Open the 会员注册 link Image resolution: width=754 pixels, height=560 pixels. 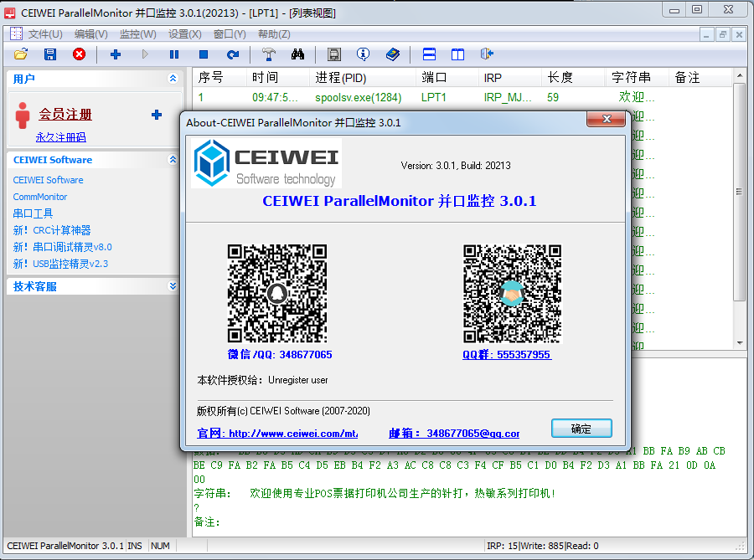[x=65, y=115]
